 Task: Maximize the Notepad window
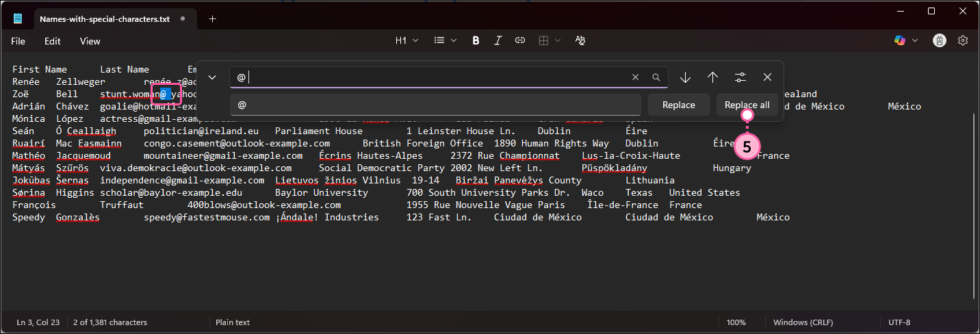[931, 11]
